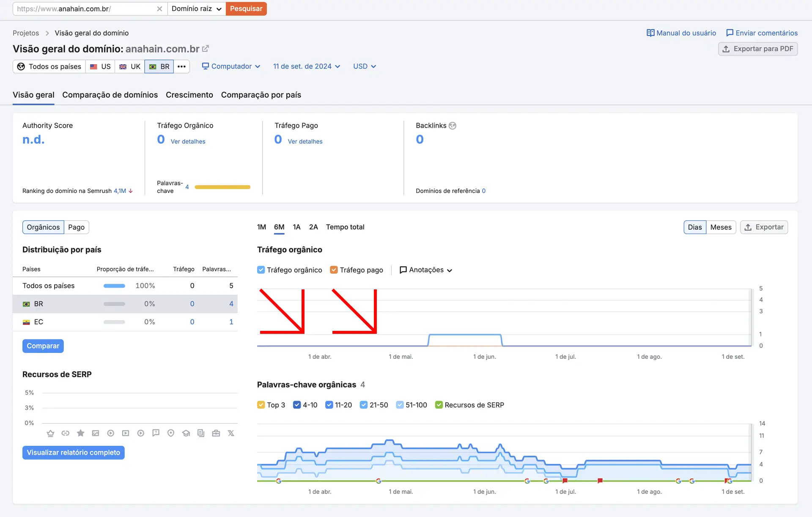Click Ver detalhes under Tráfego Orgânico
The height and width of the screenshot is (517, 812).
click(188, 142)
